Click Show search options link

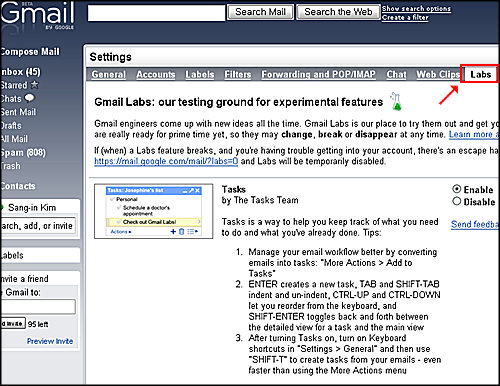(416, 8)
